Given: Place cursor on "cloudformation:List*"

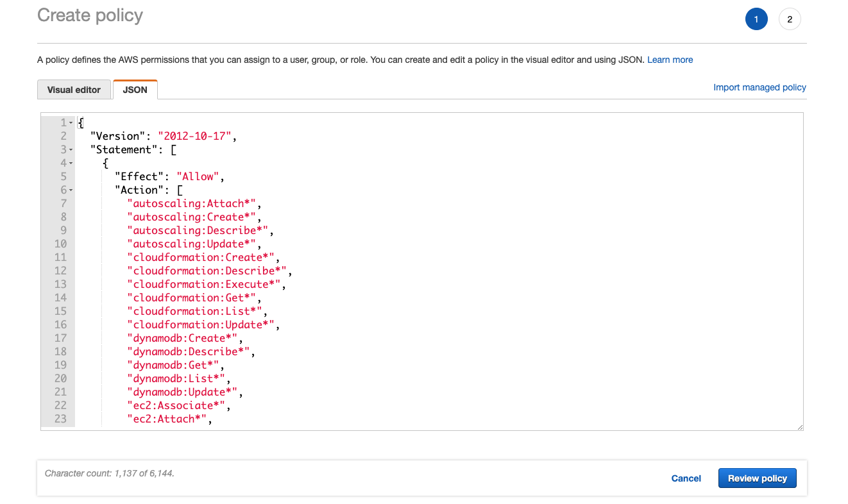Looking at the screenshot, I should pyautogui.click(x=195, y=311).
